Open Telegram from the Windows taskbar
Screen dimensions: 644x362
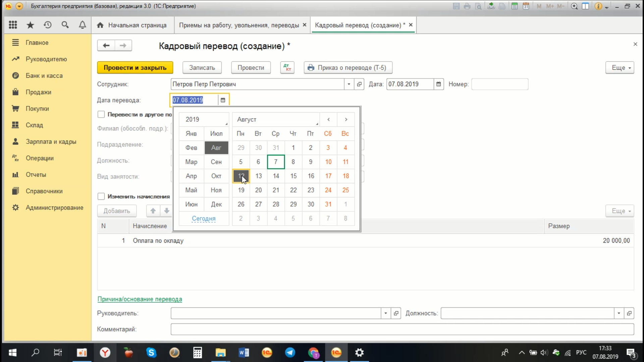[x=290, y=353]
